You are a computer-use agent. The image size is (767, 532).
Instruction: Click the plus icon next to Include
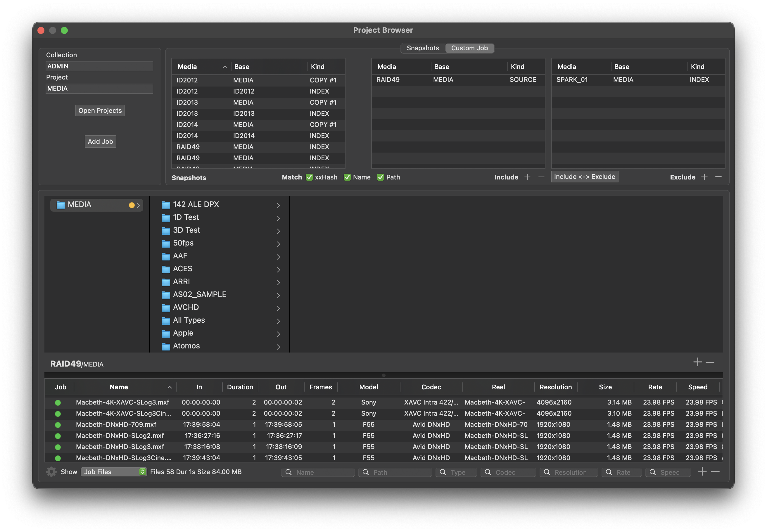click(x=527, y=177)
